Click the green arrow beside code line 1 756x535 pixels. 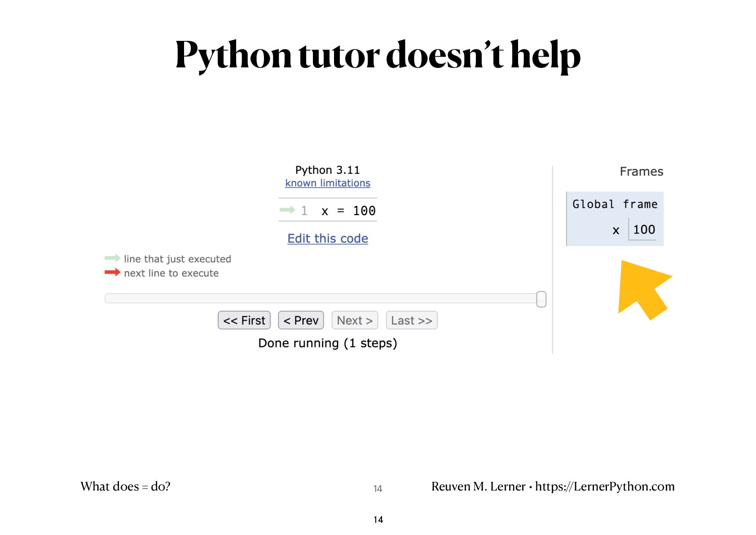(287, 210)
